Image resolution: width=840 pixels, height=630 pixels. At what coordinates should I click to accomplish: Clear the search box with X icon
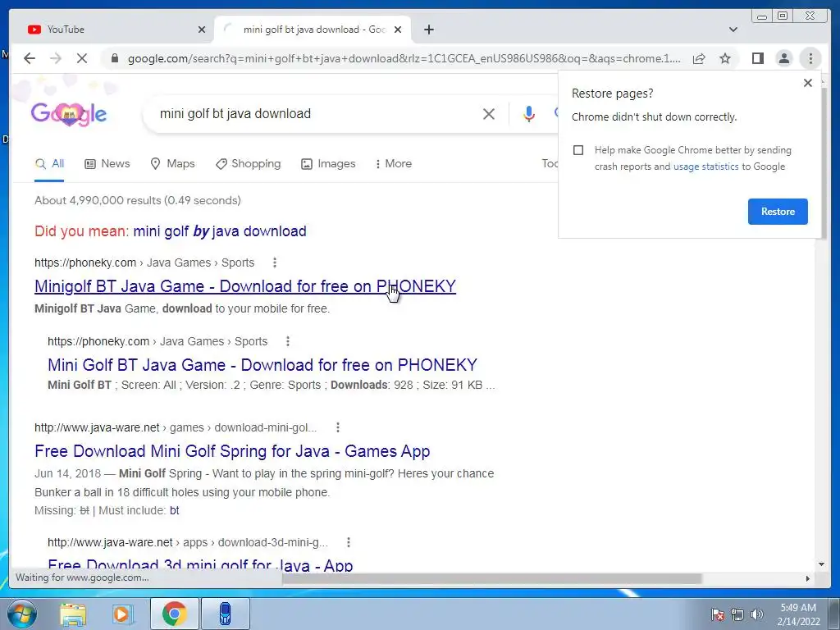(x=489, y=113)
